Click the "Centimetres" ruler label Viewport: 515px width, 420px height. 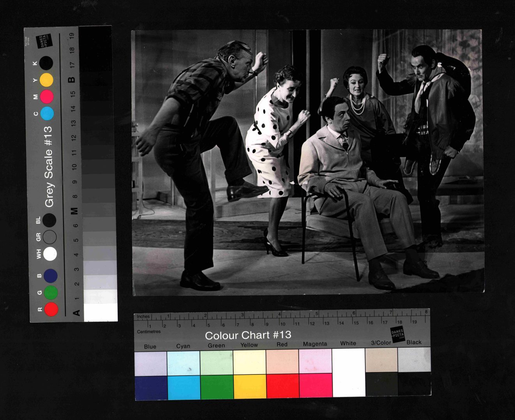tap(149, 332)
